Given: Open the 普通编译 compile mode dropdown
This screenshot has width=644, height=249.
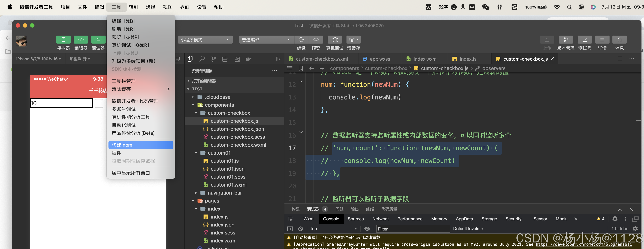Looking at the screenshot, I should tap(267, 40).
